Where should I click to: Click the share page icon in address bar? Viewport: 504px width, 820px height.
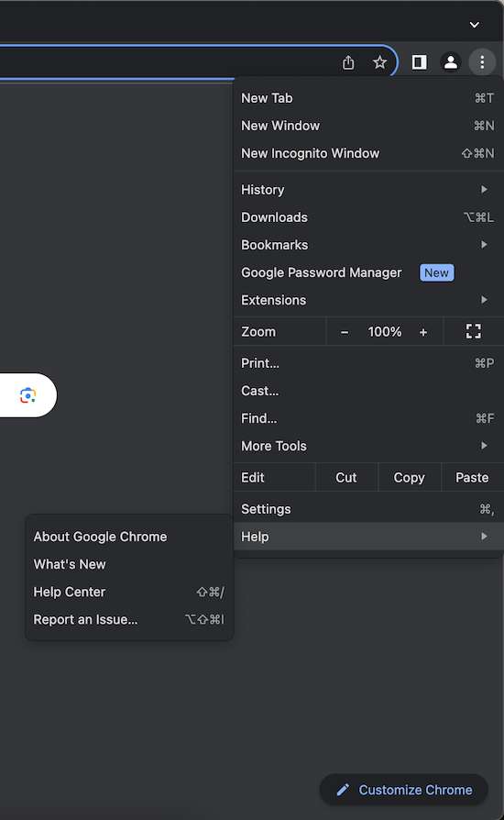tap(348, 62)
